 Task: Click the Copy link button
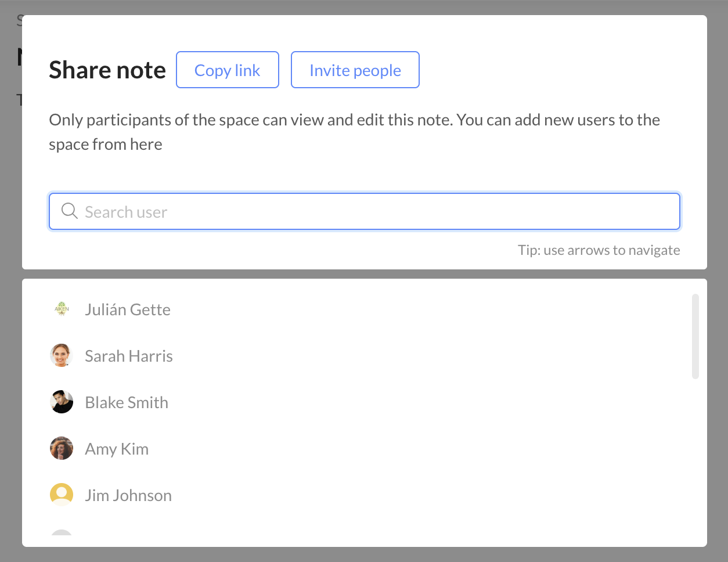pyautogui.click(x=228, y=70)
